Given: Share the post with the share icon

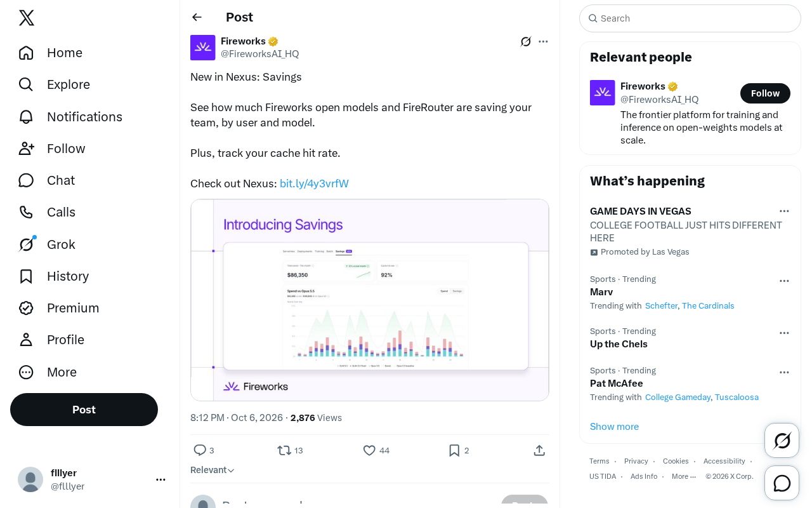Looking at the screenshot, I should pos(539,450).
